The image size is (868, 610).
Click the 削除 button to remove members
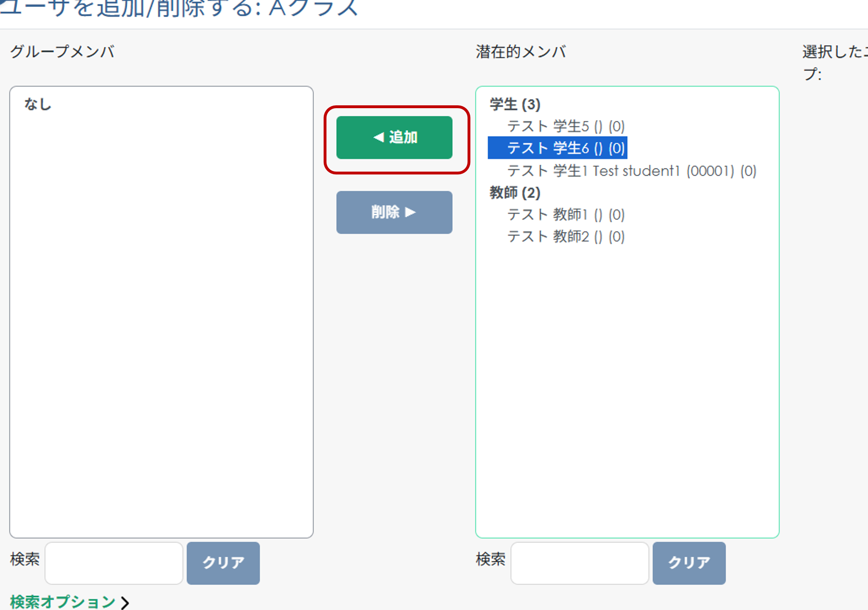394,212
